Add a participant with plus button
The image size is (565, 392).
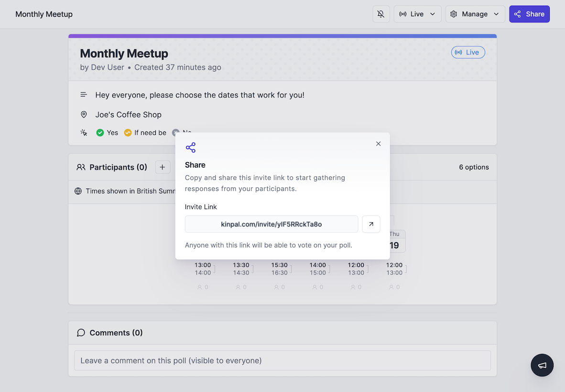(163, 167)
